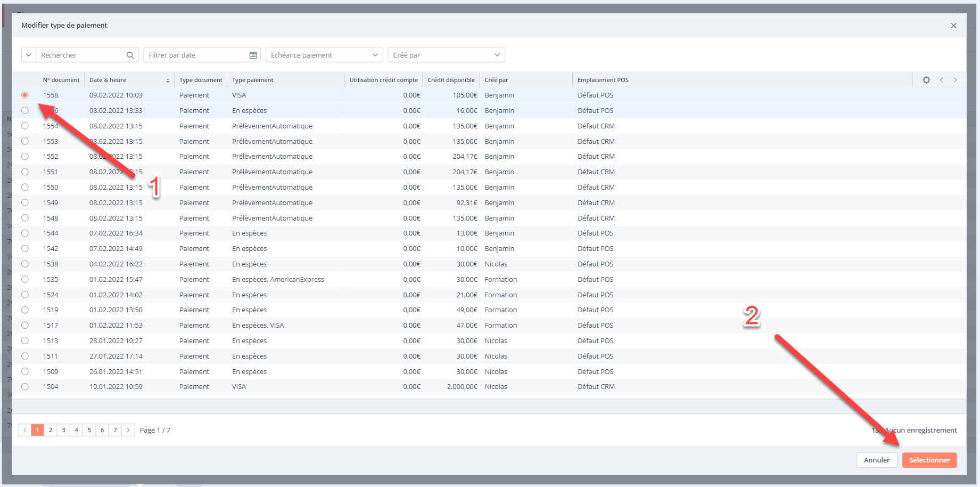The height and width of the screenshot is (487, 980).
Task: Sort by Type document column header
Action: pos(201,80)
